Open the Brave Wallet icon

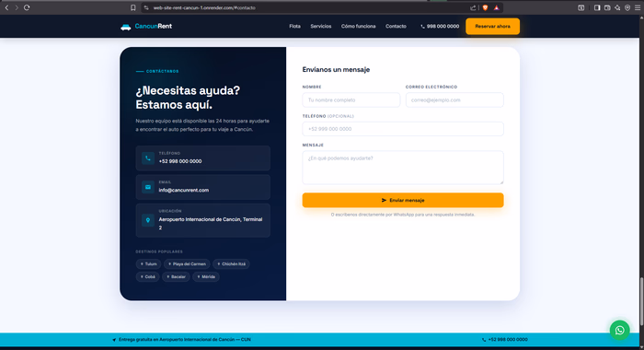607,7
